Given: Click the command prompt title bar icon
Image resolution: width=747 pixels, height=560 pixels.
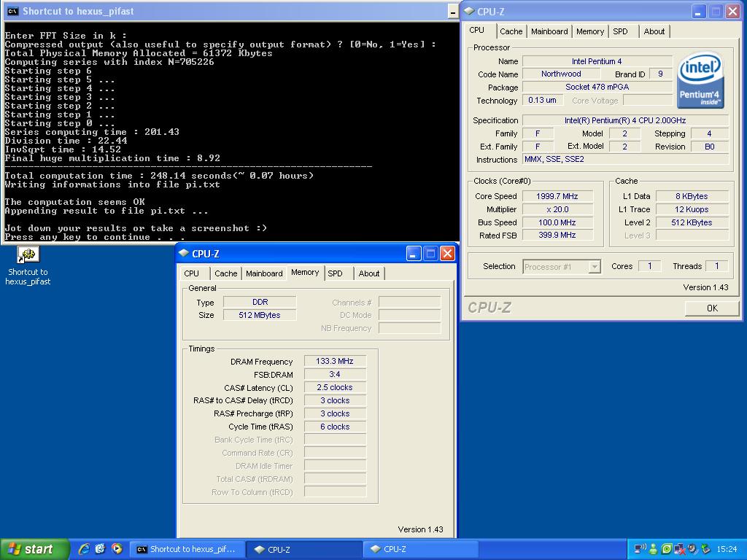Looking at the screenshot, I should 13,11.
